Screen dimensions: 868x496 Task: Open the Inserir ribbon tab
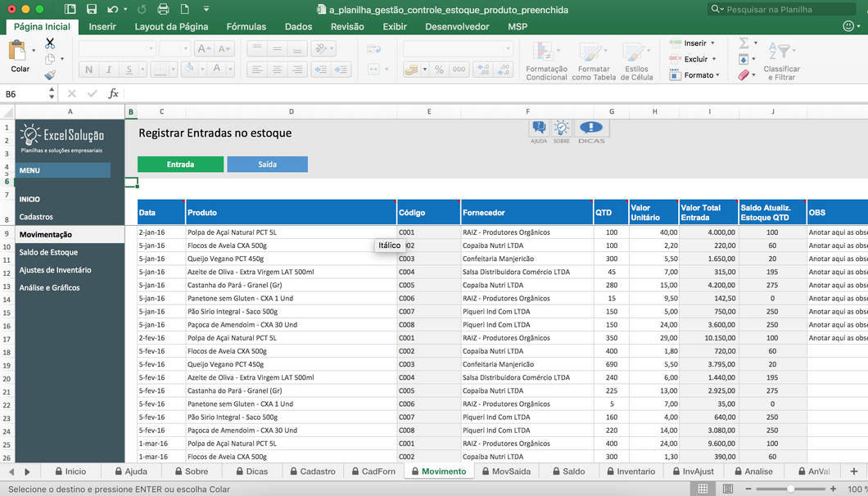[102, 26]
